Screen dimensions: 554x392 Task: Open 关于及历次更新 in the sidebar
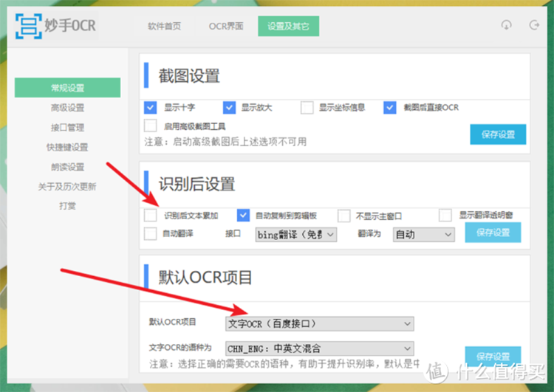coord(67,187)
